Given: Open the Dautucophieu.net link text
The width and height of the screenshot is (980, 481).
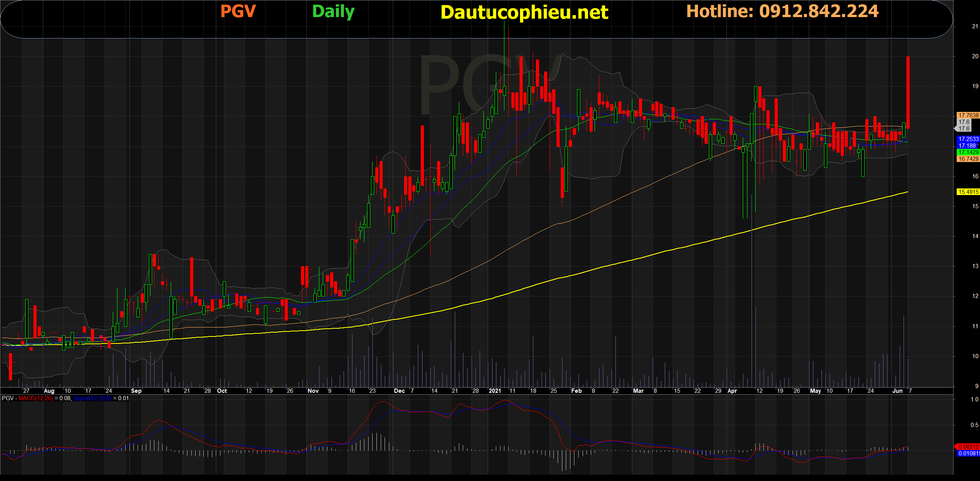Looking at the screenshot, I should tap(524, 12).
